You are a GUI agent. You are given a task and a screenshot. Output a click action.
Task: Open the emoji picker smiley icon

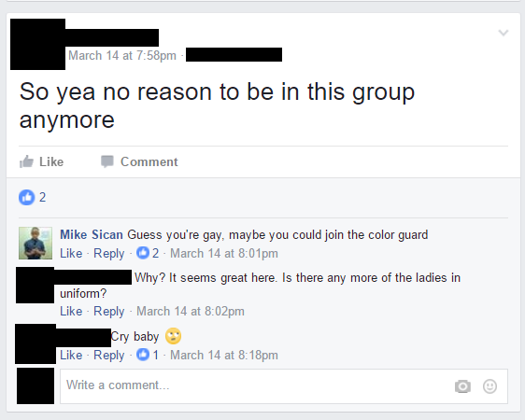tap(490, 386)
